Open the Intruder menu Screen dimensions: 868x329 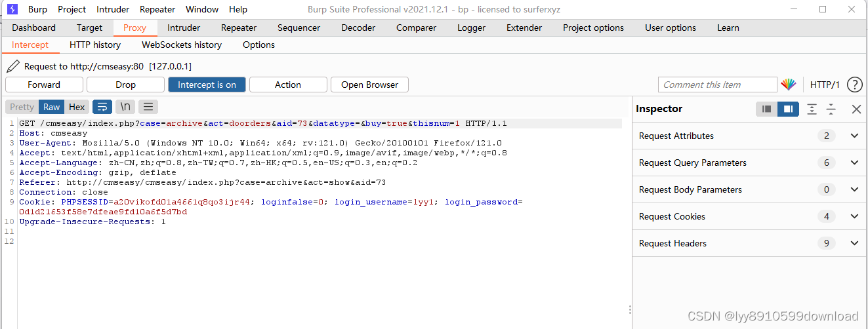tap(113, 9)
